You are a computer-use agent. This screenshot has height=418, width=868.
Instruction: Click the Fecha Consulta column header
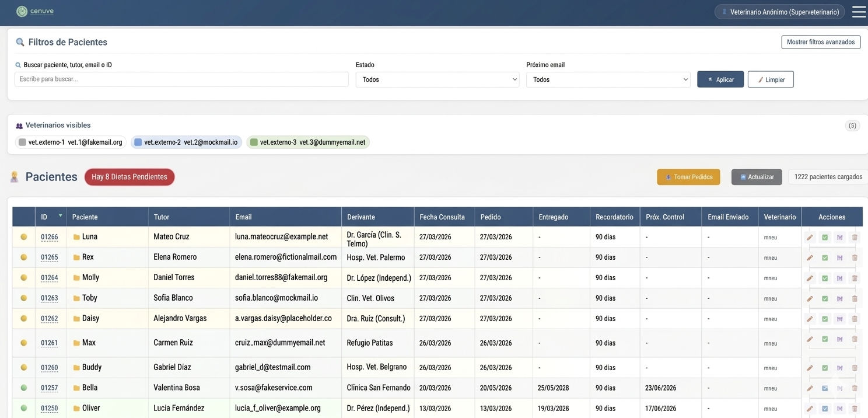point(442,217)
